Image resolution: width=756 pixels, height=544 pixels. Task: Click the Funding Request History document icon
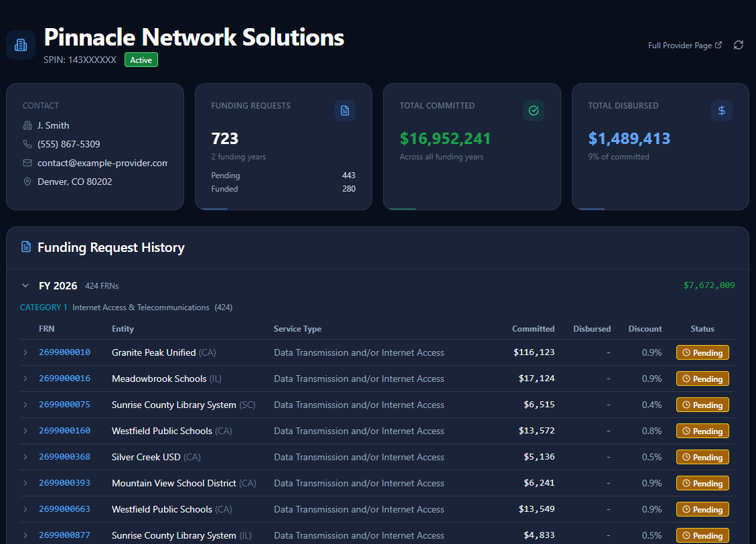click(26, 247)
